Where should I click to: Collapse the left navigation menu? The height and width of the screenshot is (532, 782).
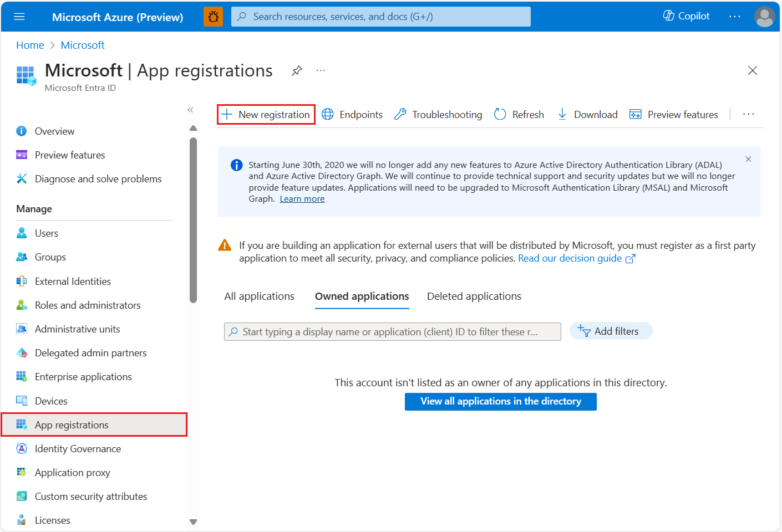[x=190, y=110]
